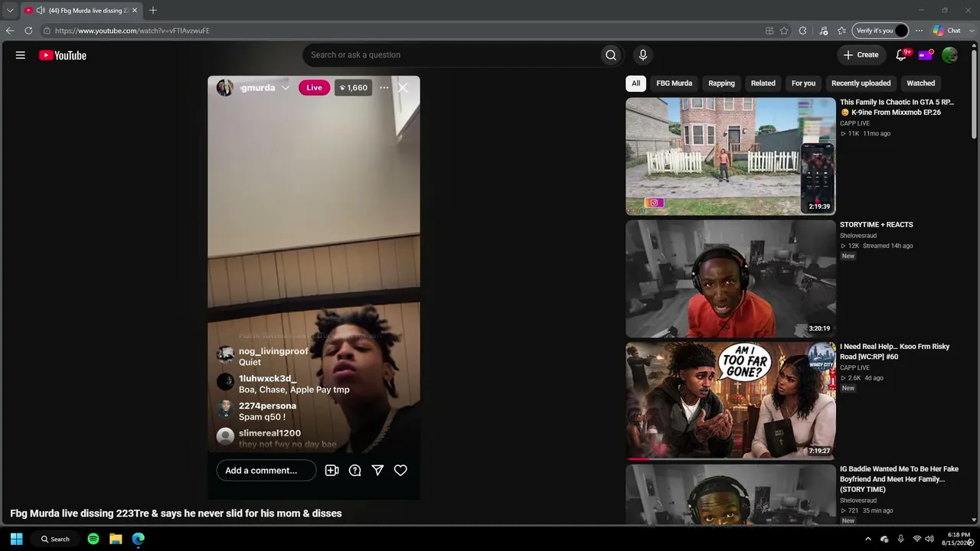Image resolution: width=980 pixels, height=551 pixels.
Task: Open video title 'STORYTIME + REACTS'
Action: (x=877, y=225)
